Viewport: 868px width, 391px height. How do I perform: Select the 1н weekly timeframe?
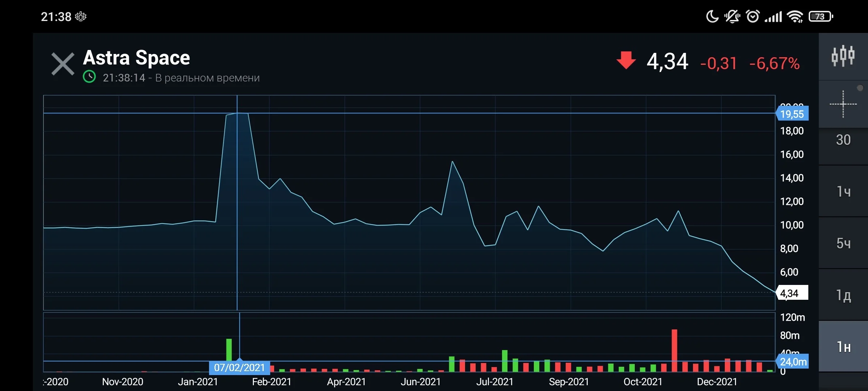[843, 347]
